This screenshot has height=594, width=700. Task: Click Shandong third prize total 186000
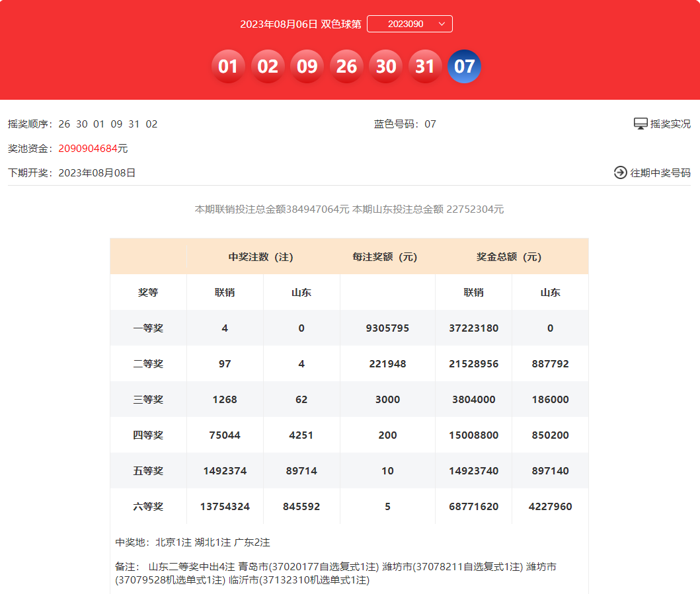click(x=551, y=400)
